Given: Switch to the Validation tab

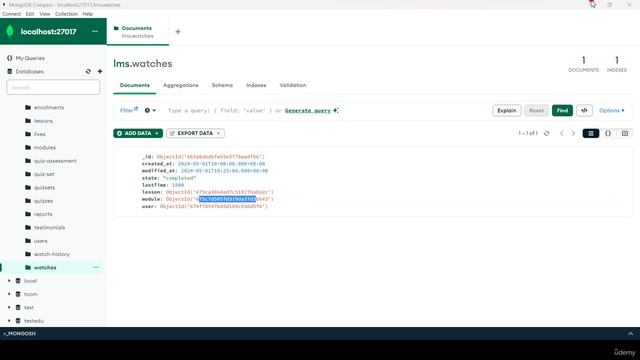Looking at the screenshot, I should click(x=293, y=85).
